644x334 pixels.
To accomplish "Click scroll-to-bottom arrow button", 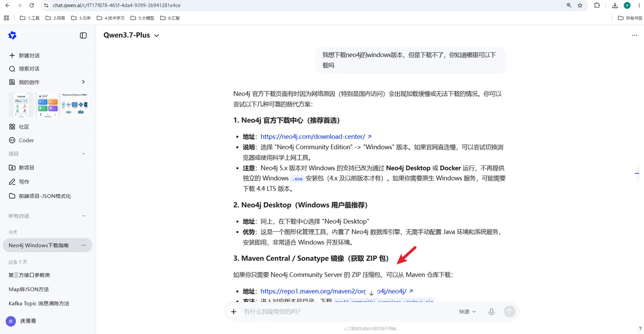I will 372,293.
